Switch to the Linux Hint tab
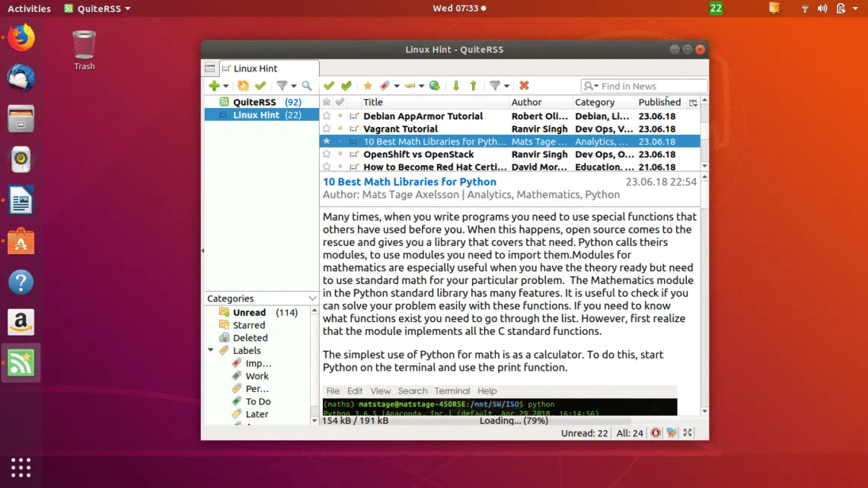 (x=255, y=69)
